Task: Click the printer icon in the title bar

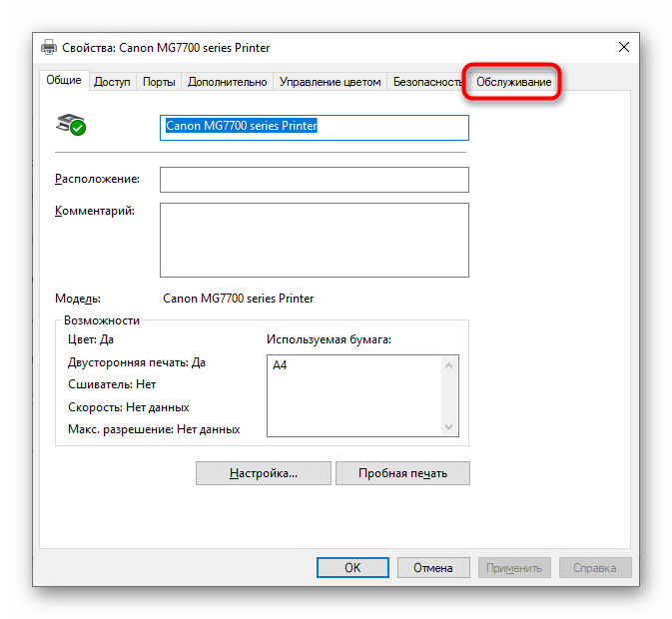Action: coord(49,47)
